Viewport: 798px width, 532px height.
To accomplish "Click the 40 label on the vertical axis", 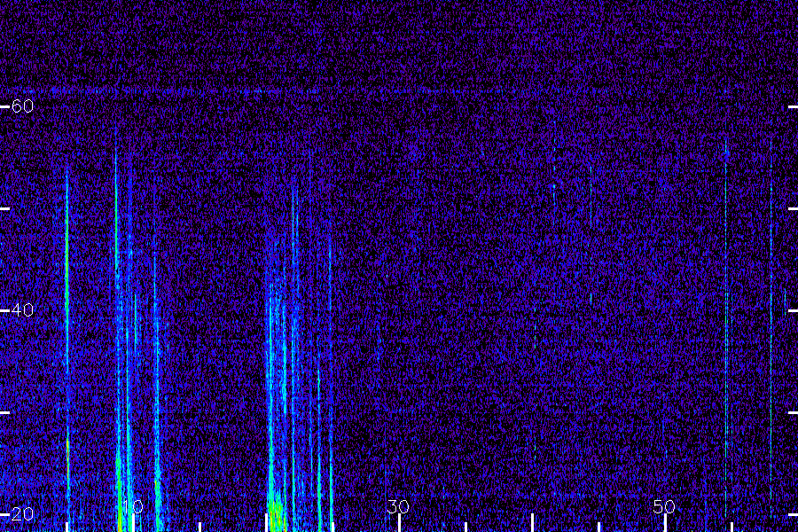I will pos(22,310).
